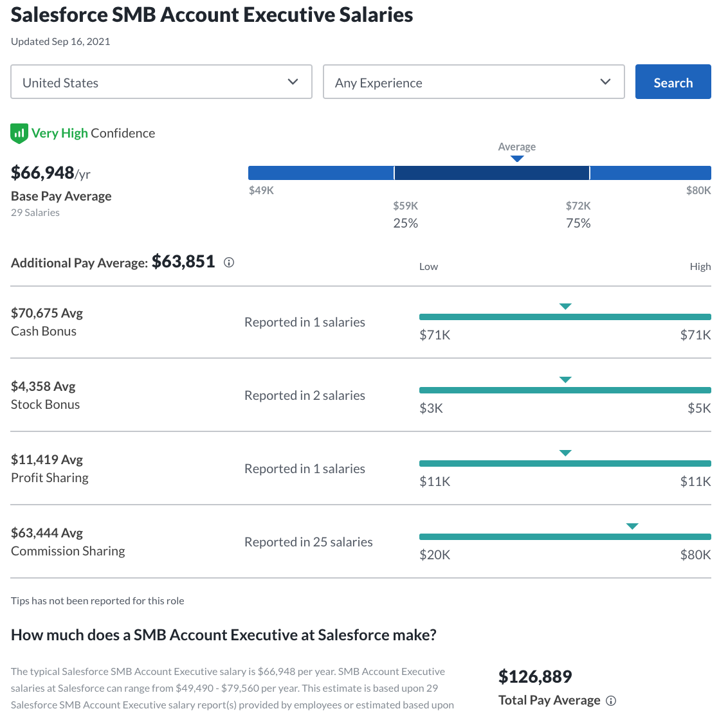
Task: Click the Cash Bonus range bar
Action: [x=565, y=317]
